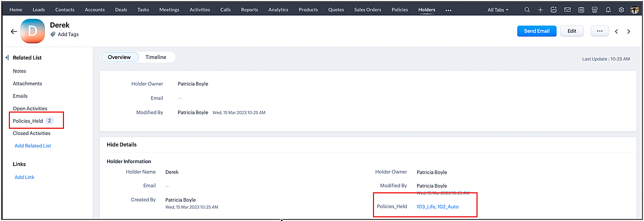Go to previous record chevron

(x=616, y=31)
